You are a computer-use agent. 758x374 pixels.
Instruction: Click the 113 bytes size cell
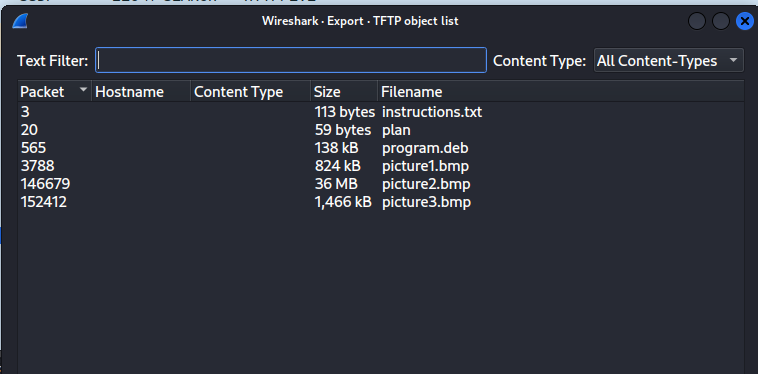tap(345, 112)
